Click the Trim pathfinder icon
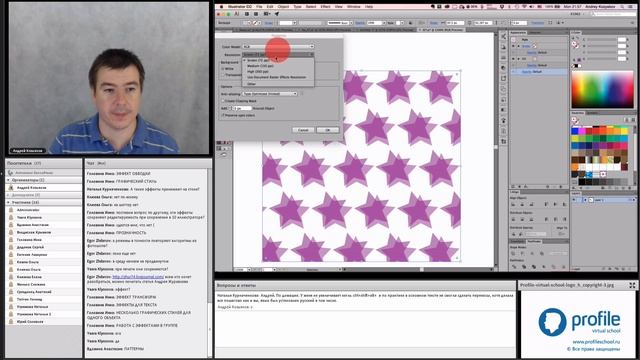Image resolution: width=640 pixels, height=360 pixels. [x=524, y=267]
